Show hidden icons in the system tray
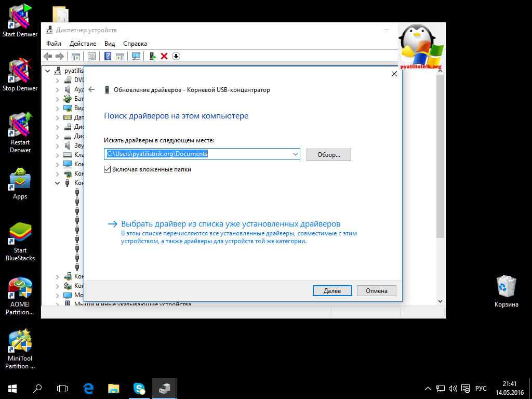 tap(428, 389)
